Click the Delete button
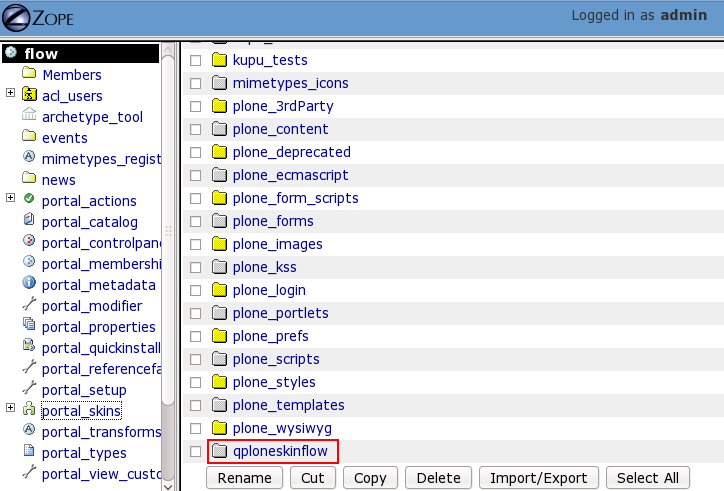 438,478
